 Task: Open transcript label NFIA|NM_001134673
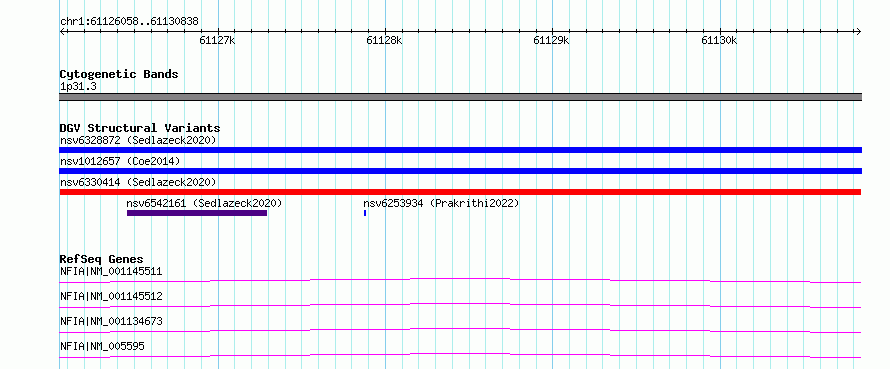111,321
